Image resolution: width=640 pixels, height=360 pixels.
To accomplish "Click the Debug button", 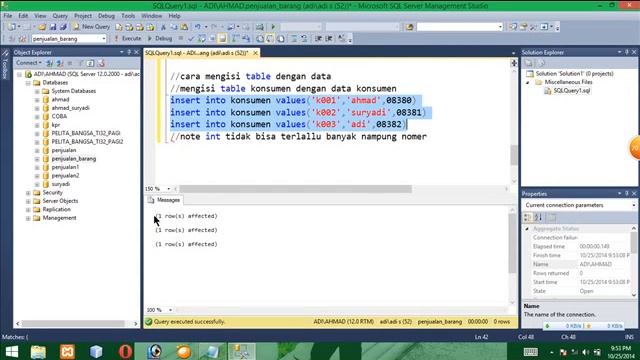I will (x=160, y=39).
